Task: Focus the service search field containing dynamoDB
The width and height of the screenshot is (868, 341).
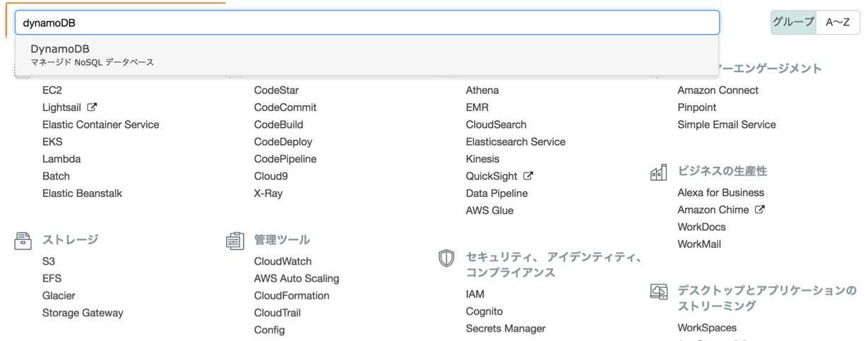Action: pos(367,22)
